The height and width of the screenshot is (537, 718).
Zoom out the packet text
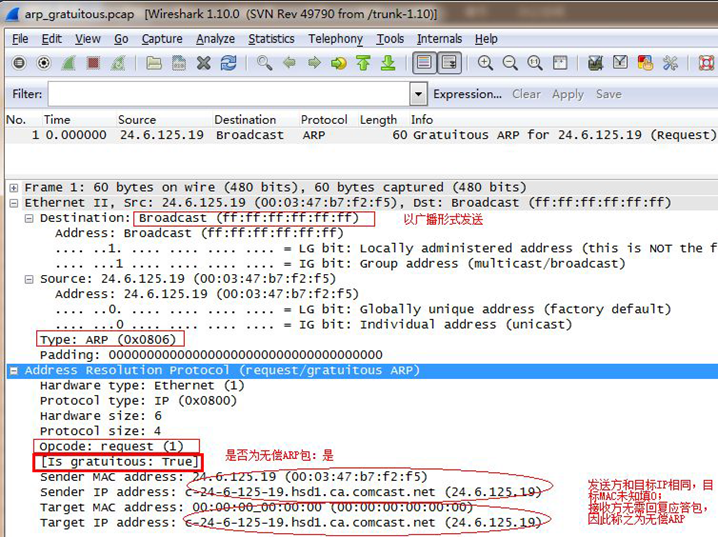tap(510, 63)
